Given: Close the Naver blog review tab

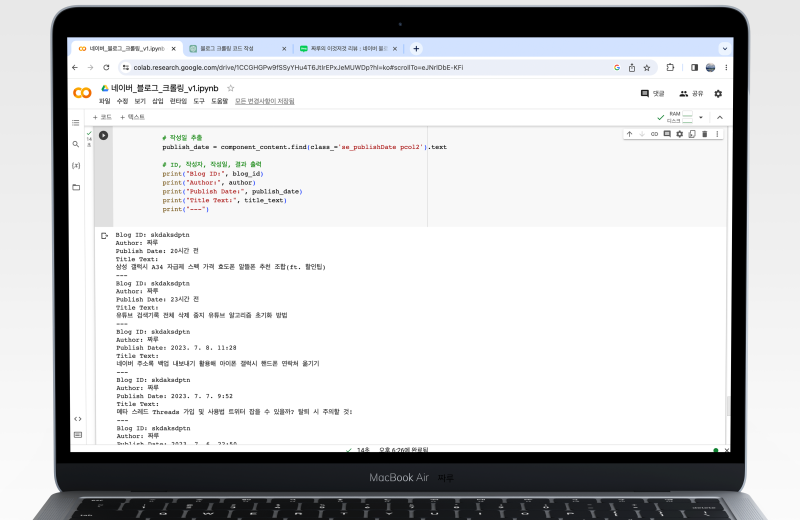Looking at the screenshot, I should click(x=395, y=49).
